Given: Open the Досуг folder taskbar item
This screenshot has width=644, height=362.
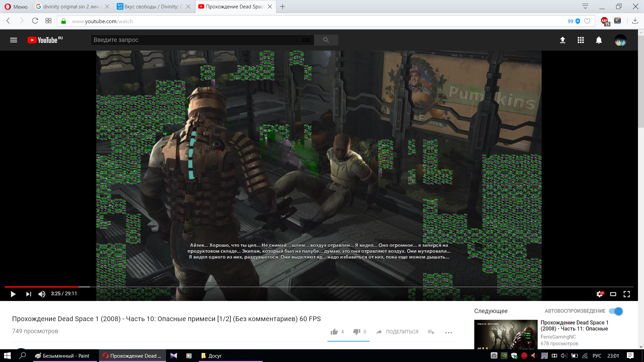Looking at the screenshot, I should (230, 356).
